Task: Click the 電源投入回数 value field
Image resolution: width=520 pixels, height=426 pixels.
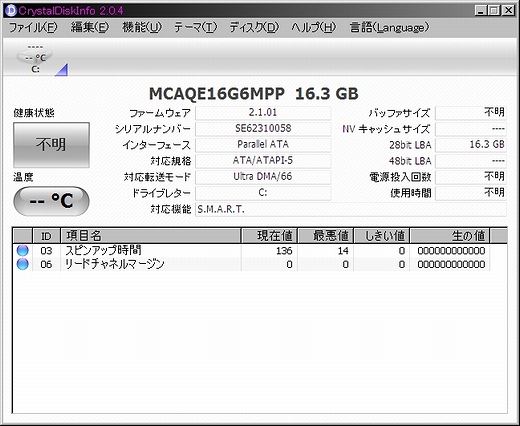Action: (471, 177)
